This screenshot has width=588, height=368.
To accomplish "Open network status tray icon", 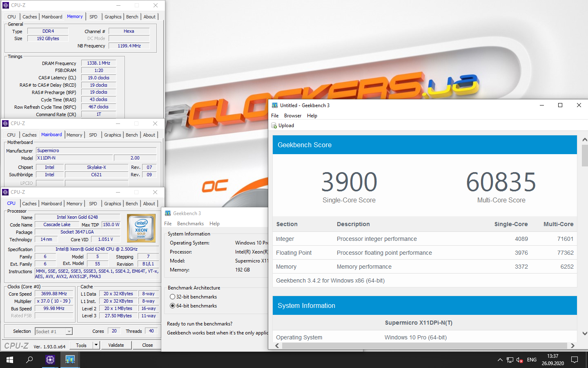I will coord(510,360).
